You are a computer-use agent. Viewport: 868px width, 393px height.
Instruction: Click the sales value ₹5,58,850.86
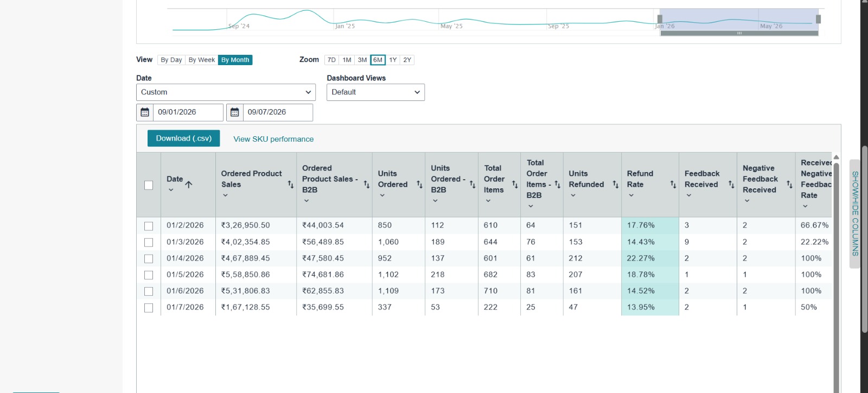[245, 275]
